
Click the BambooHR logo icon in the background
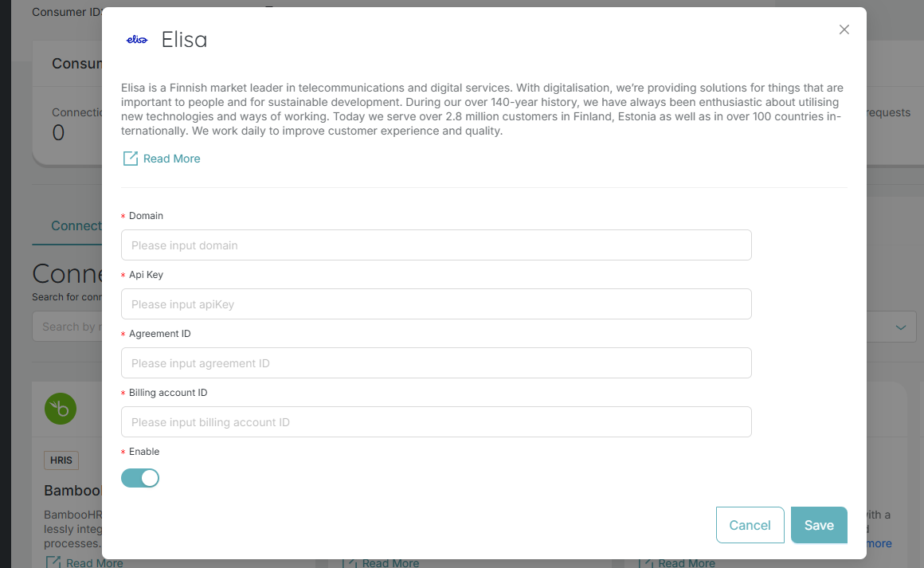[x=61, y=409]
